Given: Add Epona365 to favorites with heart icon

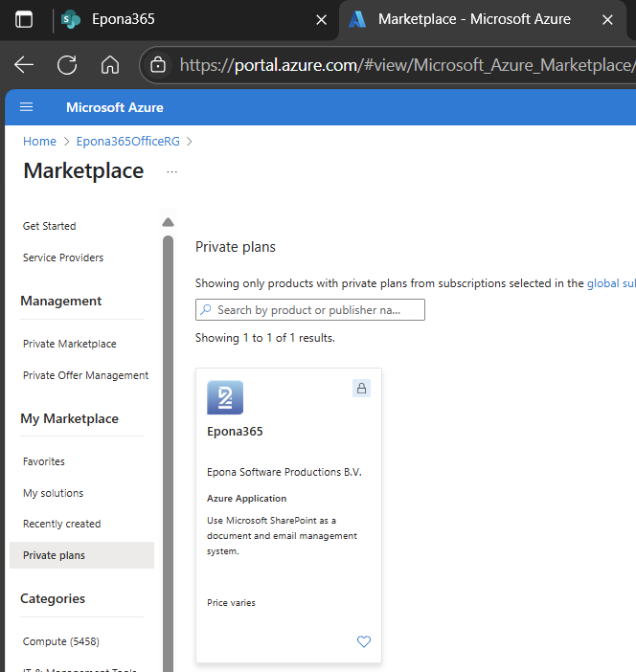Looking at the screenshot, I should click(364, 641).
